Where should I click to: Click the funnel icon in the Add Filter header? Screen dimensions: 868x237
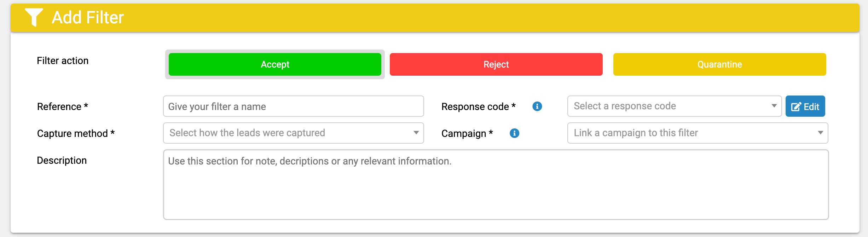point(34,17)
